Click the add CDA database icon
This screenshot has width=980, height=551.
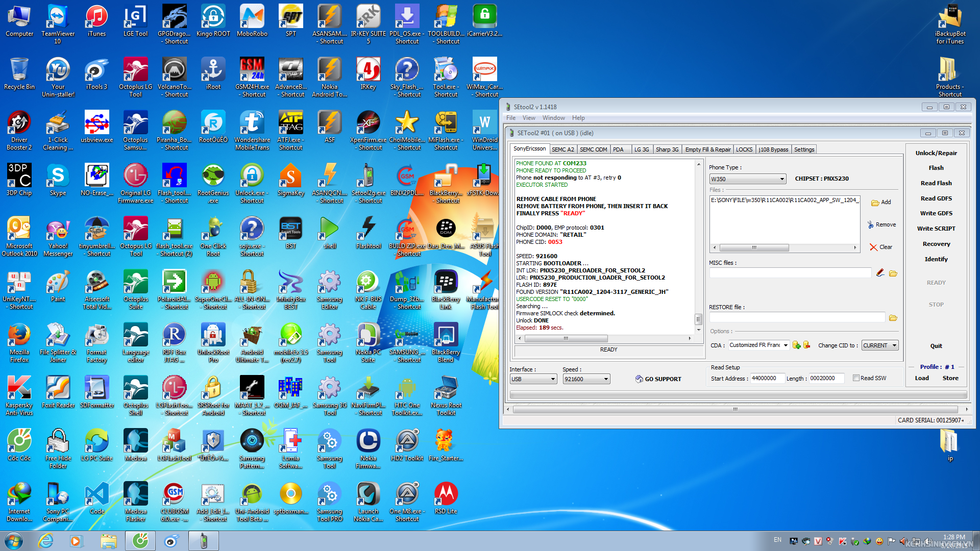796,345
